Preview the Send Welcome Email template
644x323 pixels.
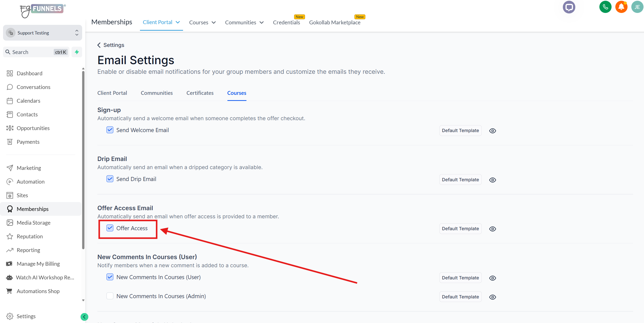[492, 131]
